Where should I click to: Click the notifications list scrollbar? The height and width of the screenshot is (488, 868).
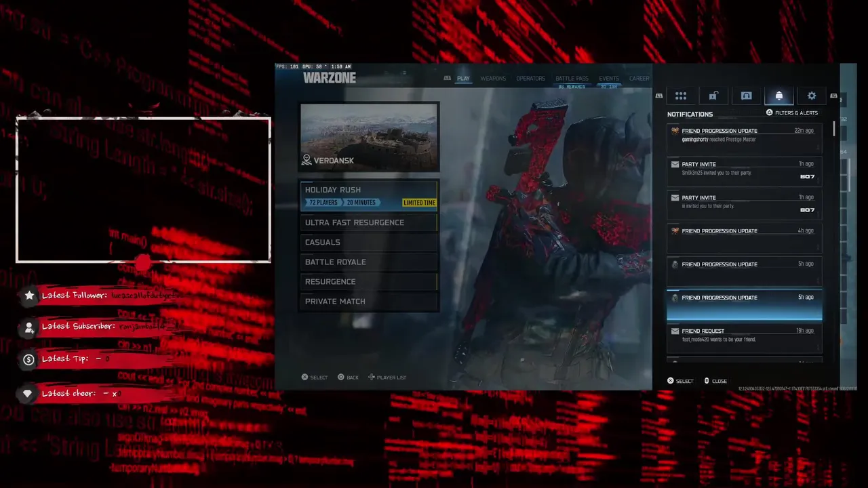click(x=834, y=129)
